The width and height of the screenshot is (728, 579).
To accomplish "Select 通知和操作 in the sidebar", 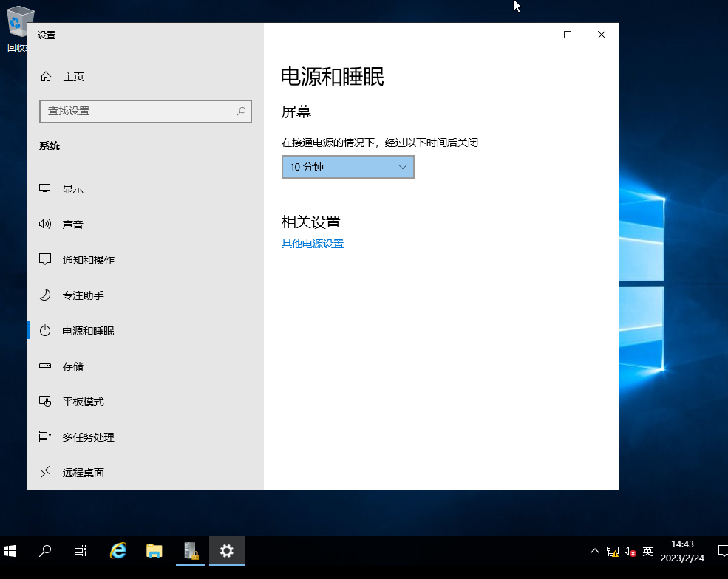I will click(x=88, y=260).
